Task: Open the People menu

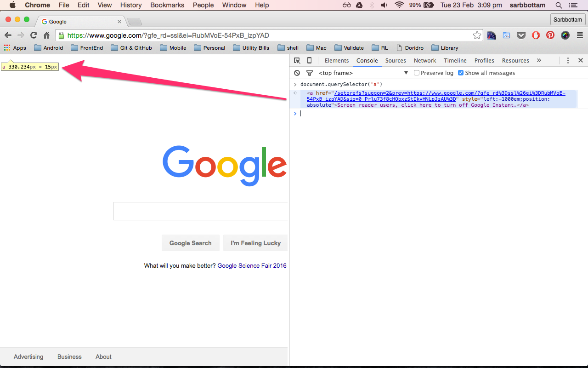Action: pos(203,5)
